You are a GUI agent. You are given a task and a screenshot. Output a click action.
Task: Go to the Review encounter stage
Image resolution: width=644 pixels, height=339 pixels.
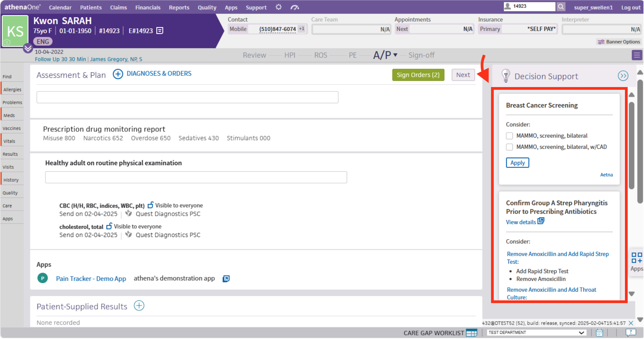254,55
